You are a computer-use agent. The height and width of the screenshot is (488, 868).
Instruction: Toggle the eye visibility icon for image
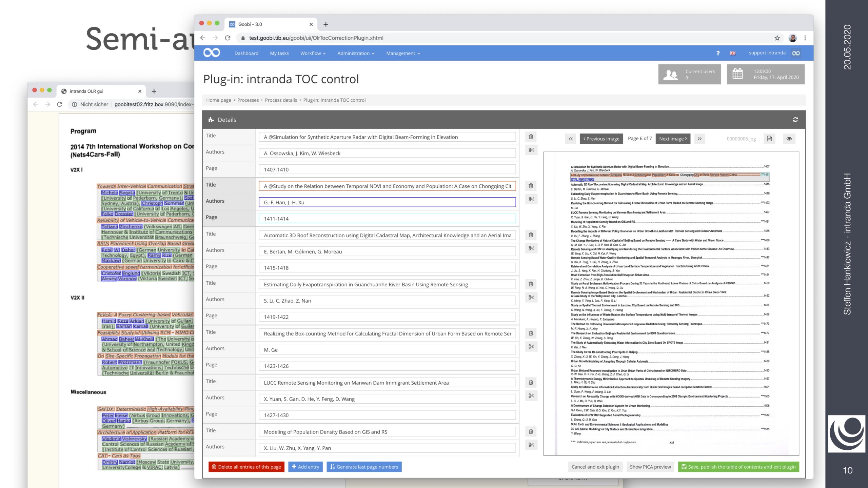[789, 139]
